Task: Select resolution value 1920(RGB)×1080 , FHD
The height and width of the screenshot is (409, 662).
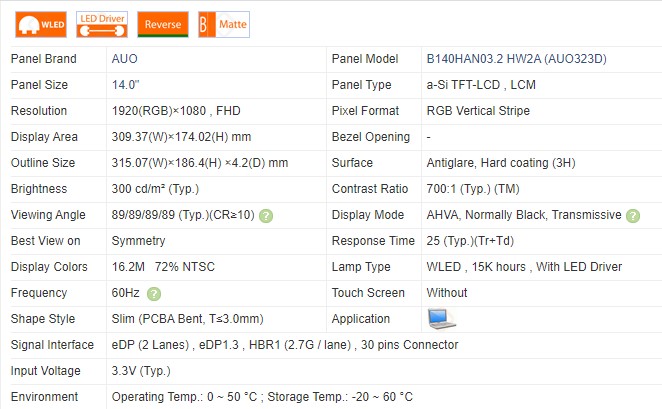Action: click(176, 111)
